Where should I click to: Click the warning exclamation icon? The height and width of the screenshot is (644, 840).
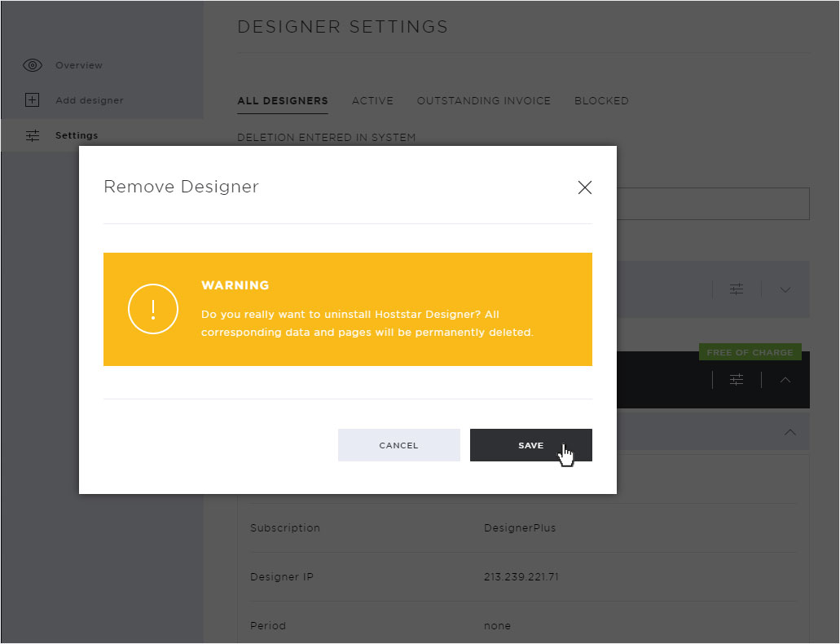tap(153, 310)
